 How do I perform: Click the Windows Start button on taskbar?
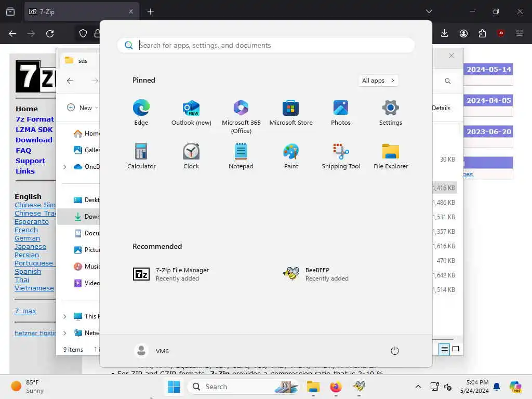point(174,387)
